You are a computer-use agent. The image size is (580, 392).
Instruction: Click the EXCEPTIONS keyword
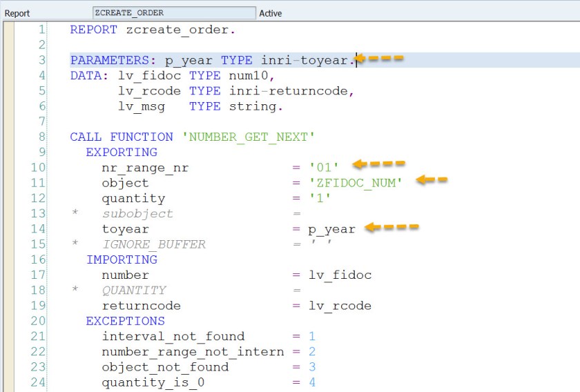point(125,321)
